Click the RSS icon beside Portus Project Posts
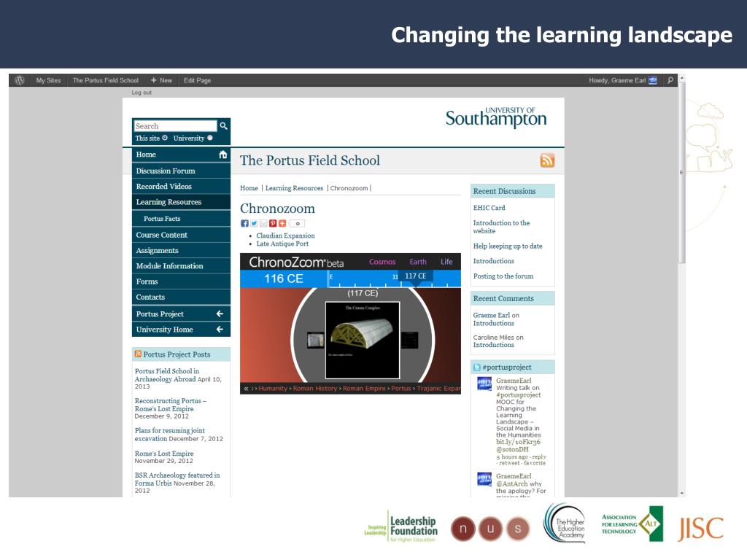747x560 pixels. pos(138,354)
